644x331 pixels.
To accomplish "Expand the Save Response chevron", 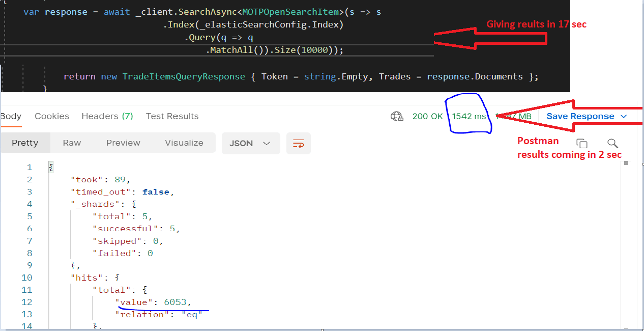I will click(624, 117).
